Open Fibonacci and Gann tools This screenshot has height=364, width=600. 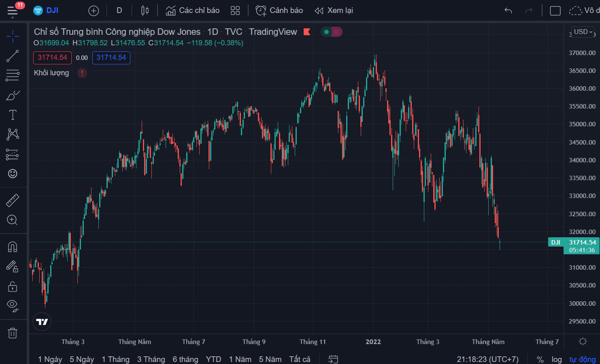13,75
